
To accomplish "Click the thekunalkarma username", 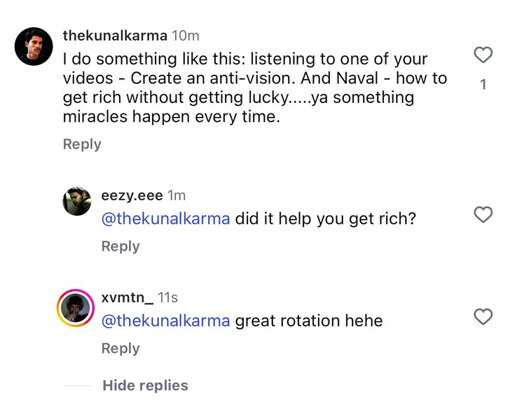I will (115, 35).
